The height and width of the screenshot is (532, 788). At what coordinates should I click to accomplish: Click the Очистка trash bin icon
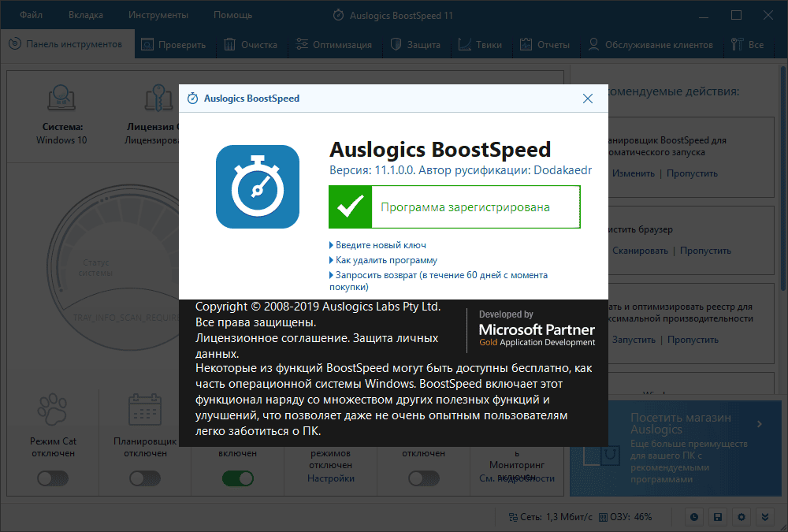229,45
